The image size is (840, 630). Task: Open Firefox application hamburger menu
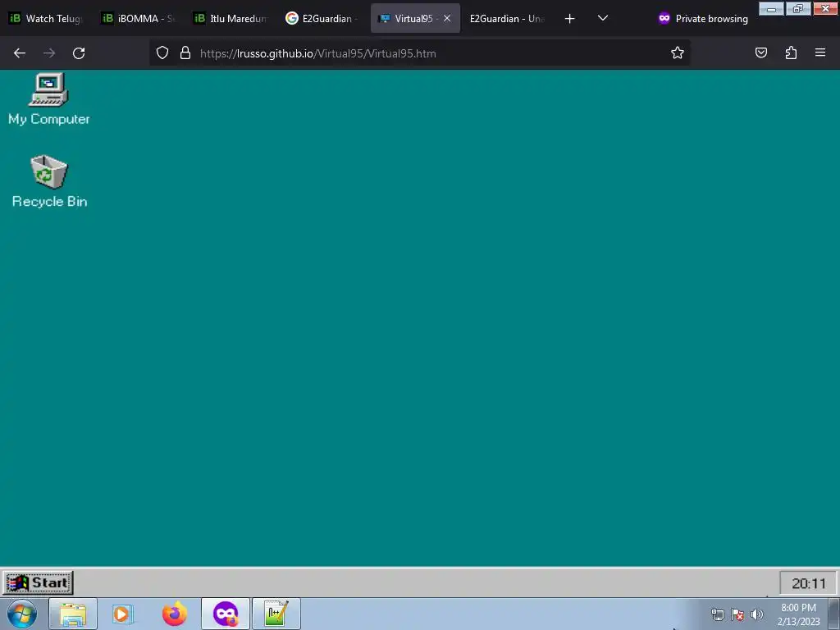click(820, 52)
